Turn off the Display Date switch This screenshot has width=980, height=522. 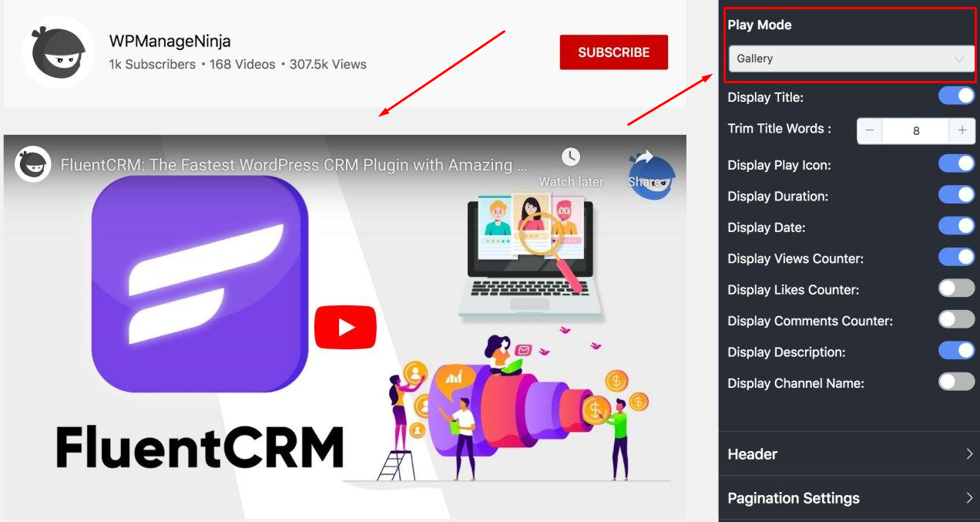pos(956,227)
